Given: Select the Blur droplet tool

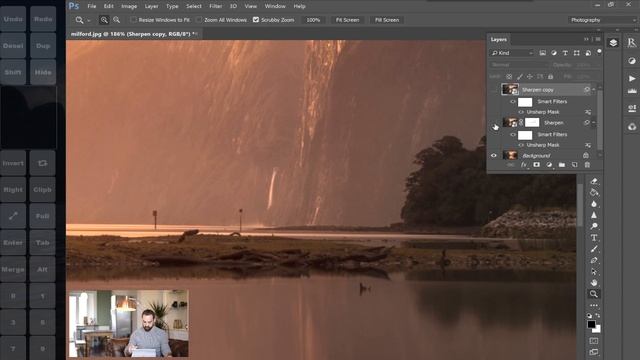Looking at the screenshot, I should (x=594, y=204).
